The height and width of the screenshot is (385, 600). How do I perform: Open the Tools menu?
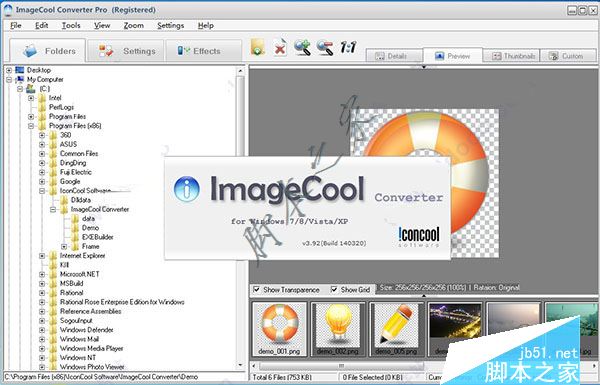pos(71,26)
